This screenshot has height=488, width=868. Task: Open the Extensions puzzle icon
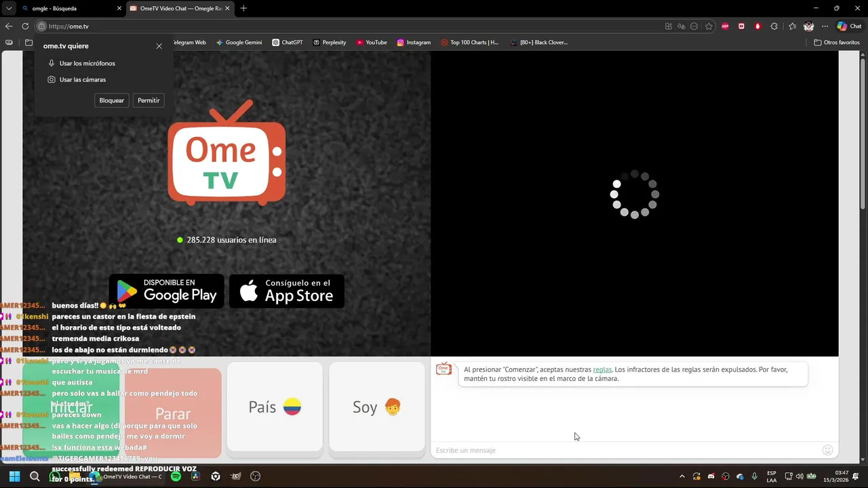(x=774, y=26)
